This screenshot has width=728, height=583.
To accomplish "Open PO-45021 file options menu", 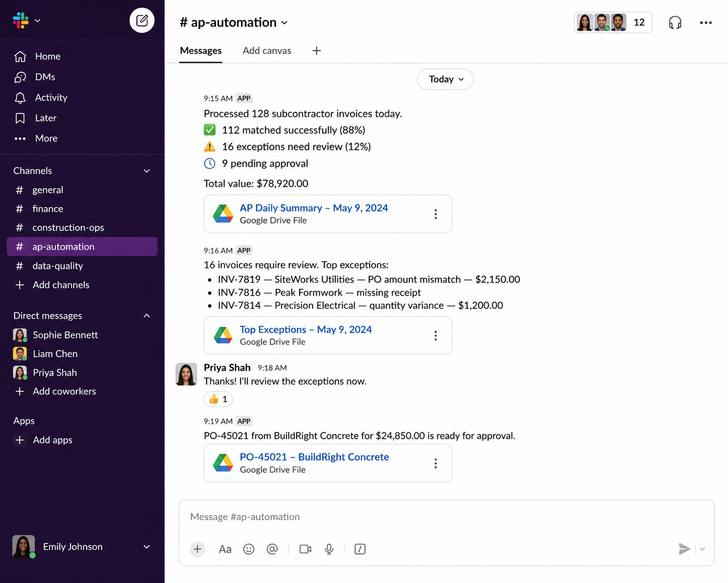I will (x=436, y=463).
